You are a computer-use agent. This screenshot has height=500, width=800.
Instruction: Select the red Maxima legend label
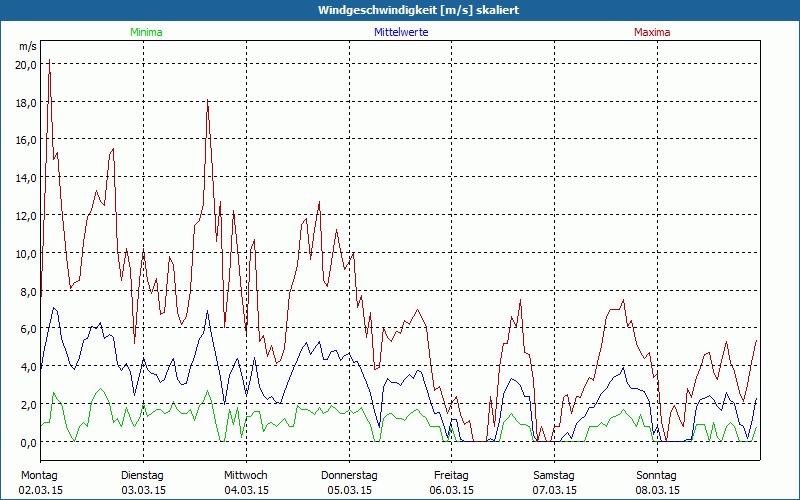(x=651, y=32)
